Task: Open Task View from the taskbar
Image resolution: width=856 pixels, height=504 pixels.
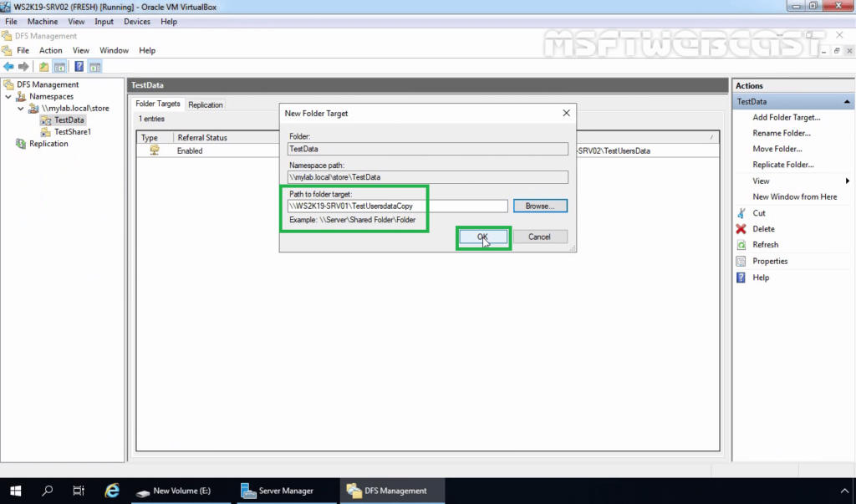Action: (x=79, y=491)
